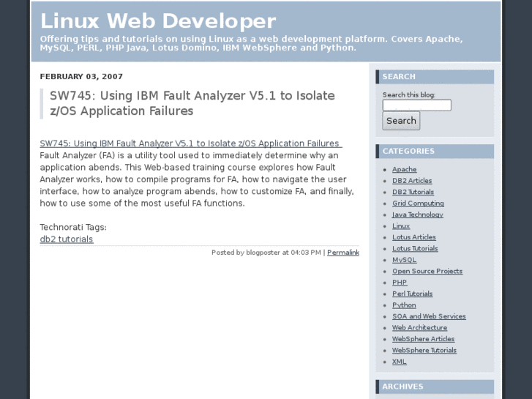Open the WebSphere Articles category
Image resolution: width=532 pixels, height=399 pixels.
[x=423, y=339]
